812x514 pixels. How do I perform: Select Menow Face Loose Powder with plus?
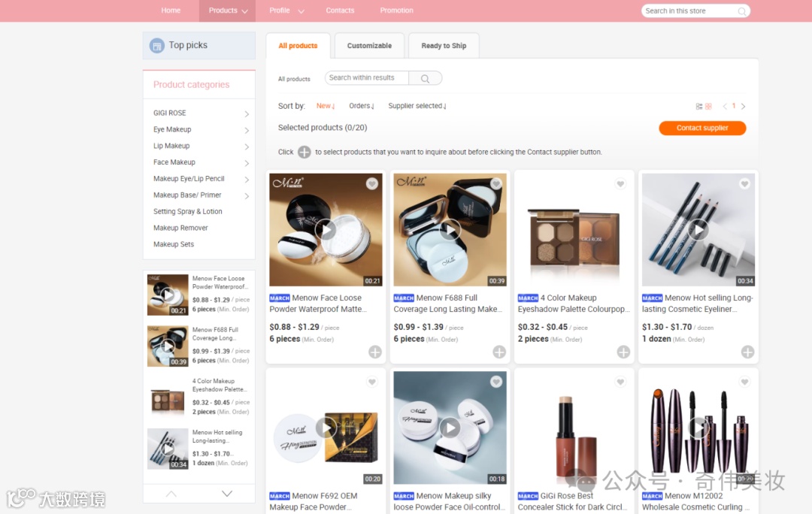click(375, 352)
